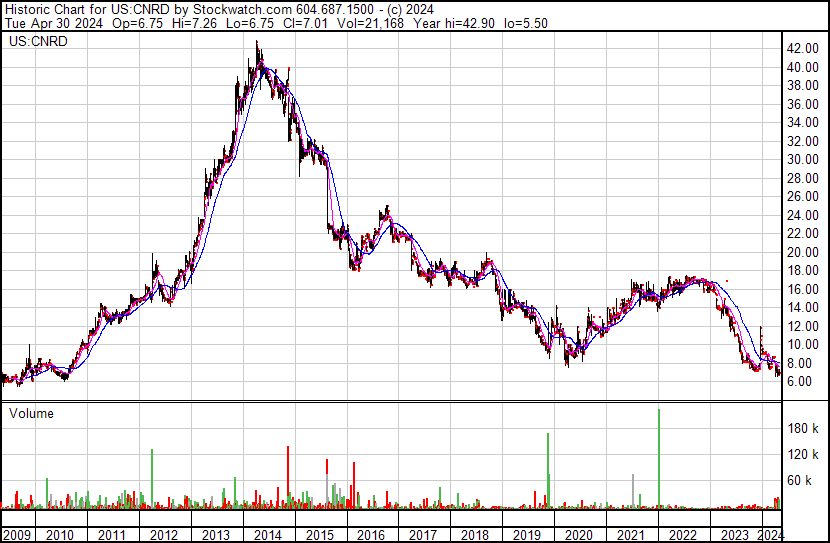830x543 pixels.
Task: Select the 2014 year marker on the time axis
Action: tap(266, 535)
